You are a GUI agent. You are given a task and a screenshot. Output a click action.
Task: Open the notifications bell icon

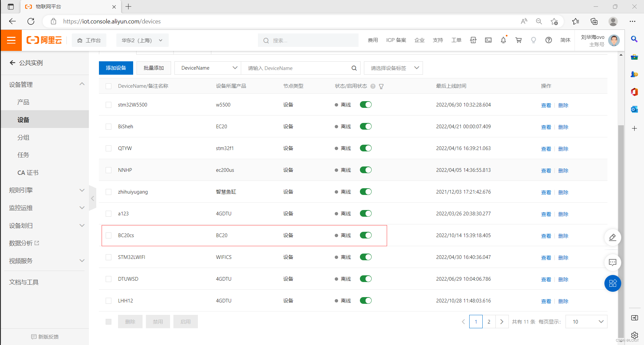point(503,40)
